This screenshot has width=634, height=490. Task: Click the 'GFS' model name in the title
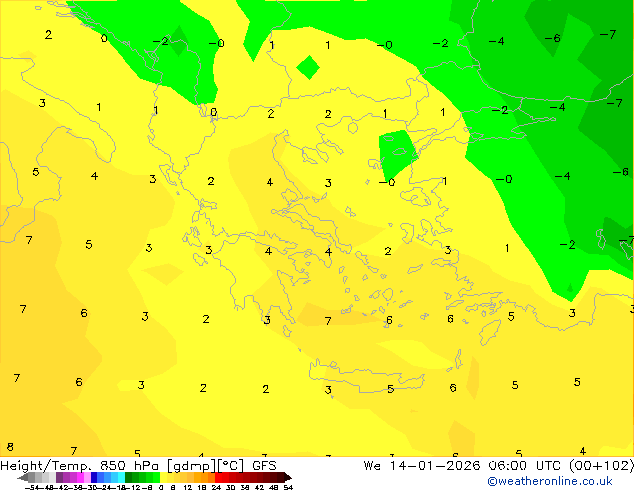[264, 466]
